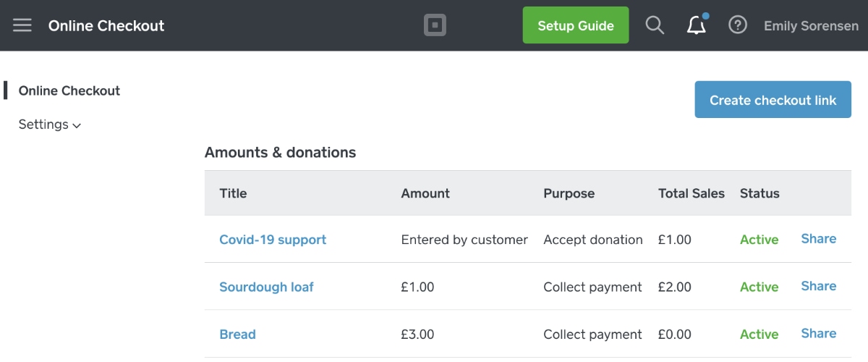Share the Bread checkout link

[x=819, y=334]
